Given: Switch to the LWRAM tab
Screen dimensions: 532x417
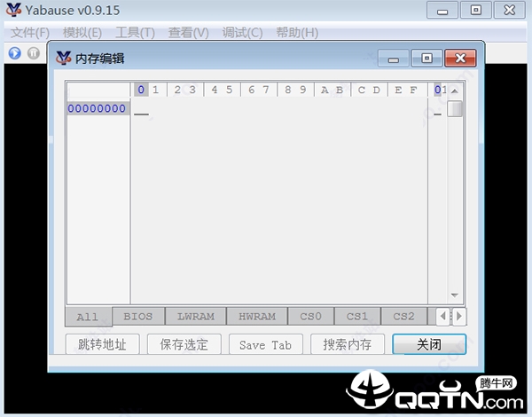Looking at the screenshot, I should (196, 317).
